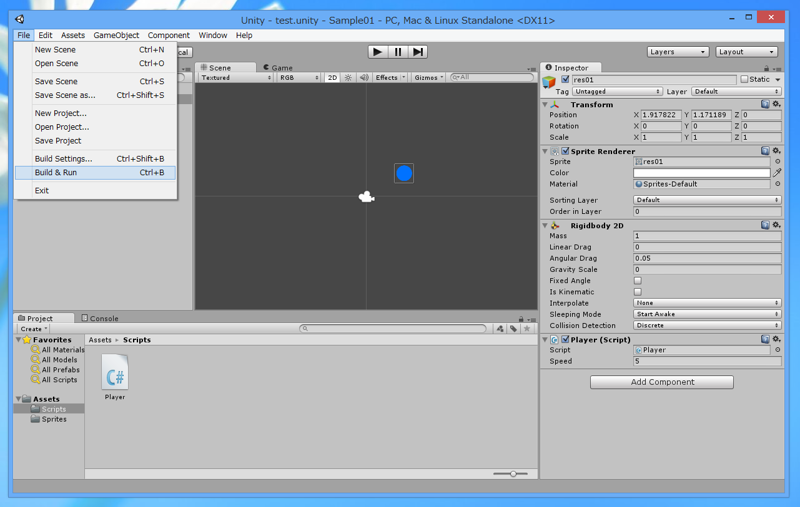Open Player Script gear settings
The image size is (800, 507).
point(776,339)
